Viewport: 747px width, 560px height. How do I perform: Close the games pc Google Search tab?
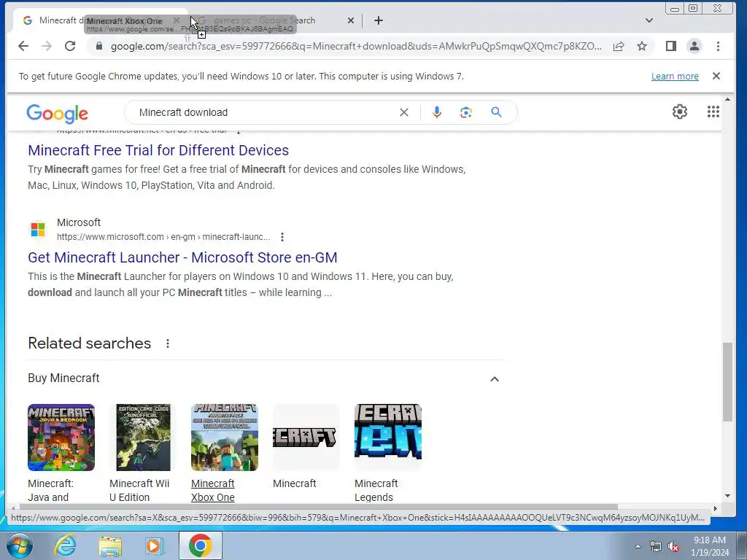tap(351, 20)
